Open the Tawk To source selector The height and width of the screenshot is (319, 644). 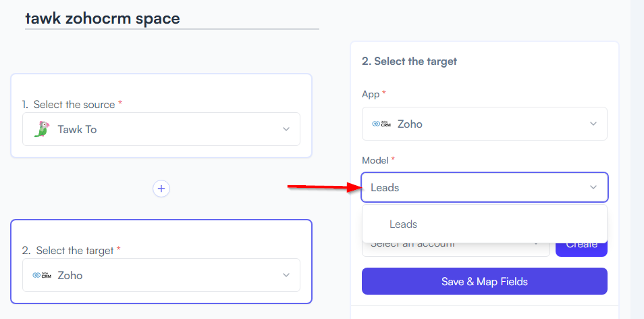pyautogui.click(x=161, y=129)
